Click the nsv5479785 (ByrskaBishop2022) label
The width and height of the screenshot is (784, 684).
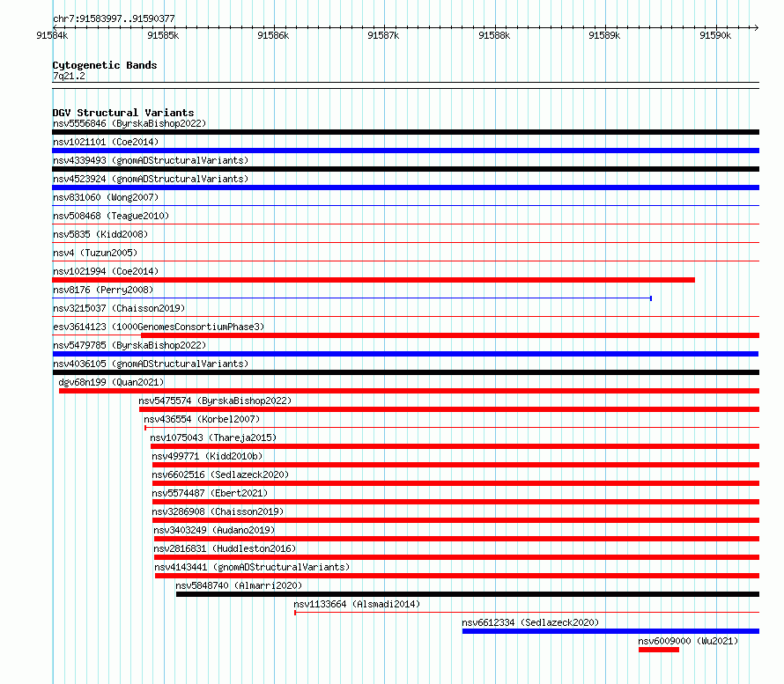(129, 345)
